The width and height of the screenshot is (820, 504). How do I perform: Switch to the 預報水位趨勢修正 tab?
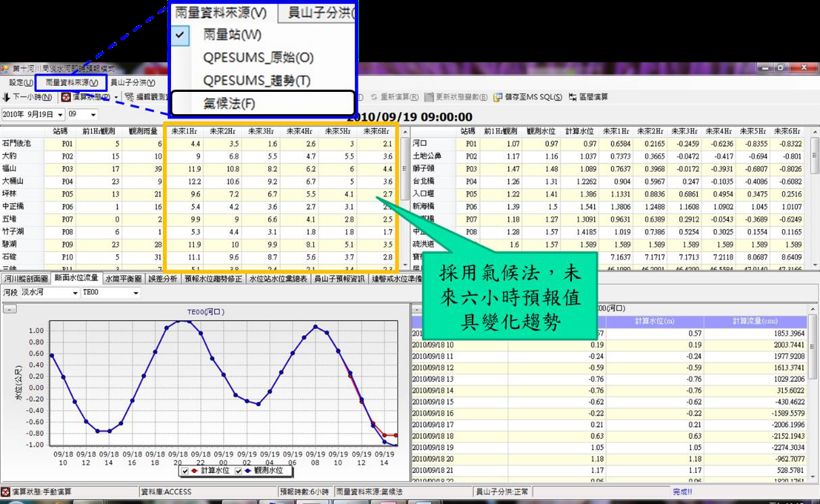click(x=213, y=278)
